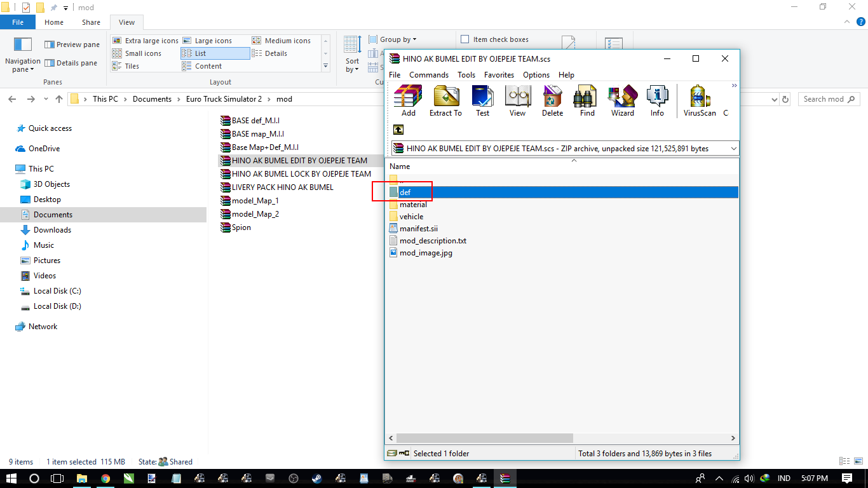This screenshot has height=488, width=868.
Task: Switch to the Home ribbon tab
Action: (x=54, y=22)
